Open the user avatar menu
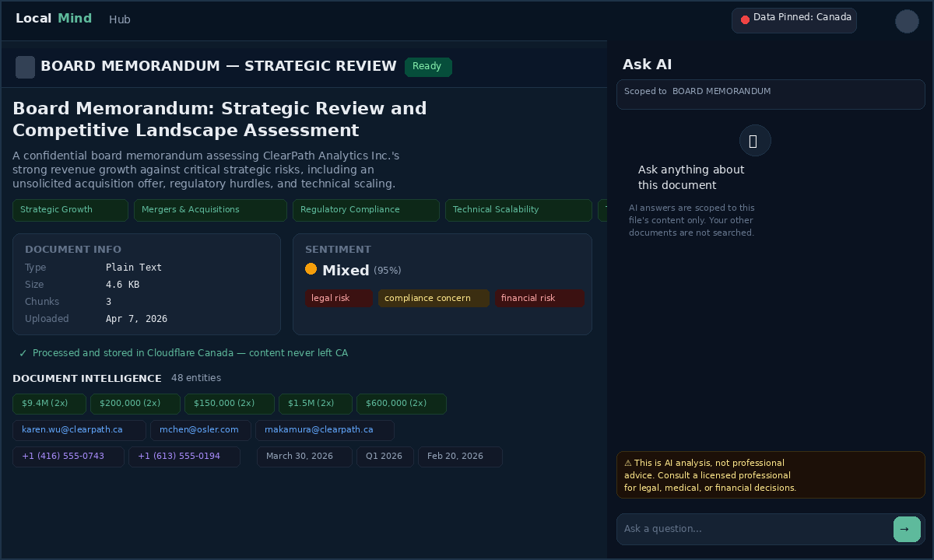 point(907,21)
